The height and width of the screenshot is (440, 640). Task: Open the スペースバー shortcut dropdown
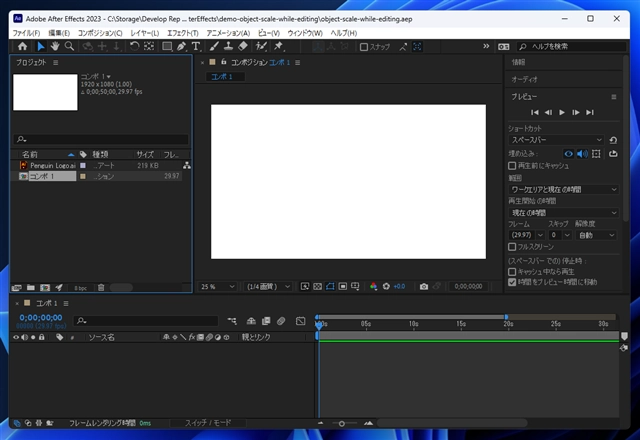(557, 141)
